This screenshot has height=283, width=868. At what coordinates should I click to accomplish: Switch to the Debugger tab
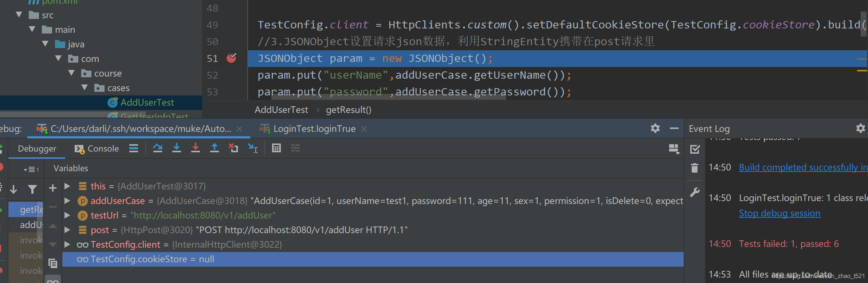[x=37, y=149]
